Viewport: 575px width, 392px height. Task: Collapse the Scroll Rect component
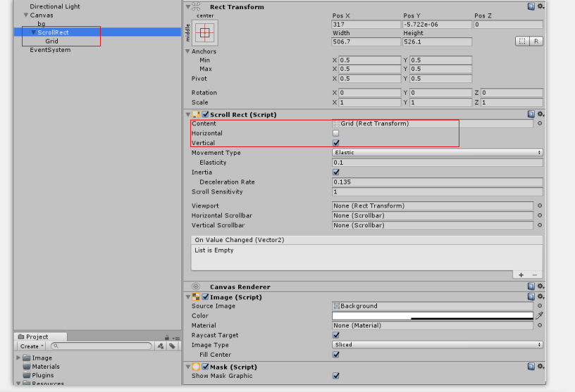(187, 114)
